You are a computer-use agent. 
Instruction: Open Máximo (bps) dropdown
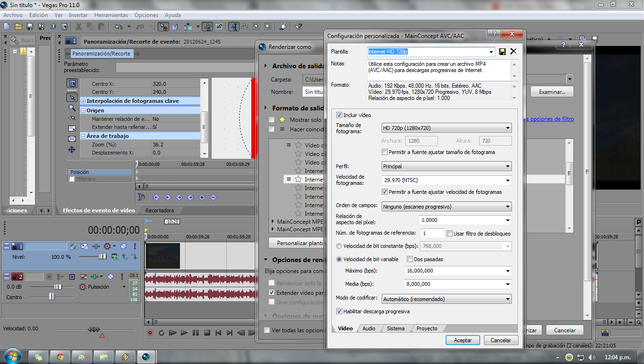(508, 271)
